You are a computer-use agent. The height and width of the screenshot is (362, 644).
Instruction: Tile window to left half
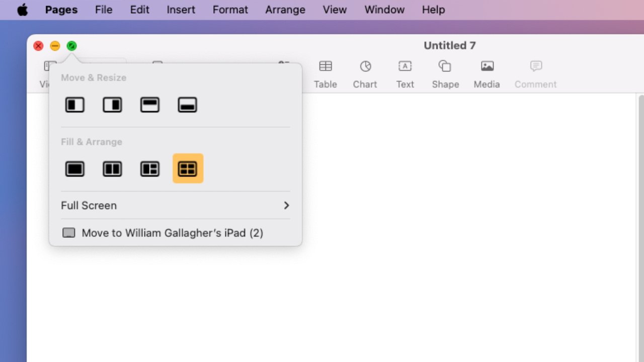pos(75,105)
